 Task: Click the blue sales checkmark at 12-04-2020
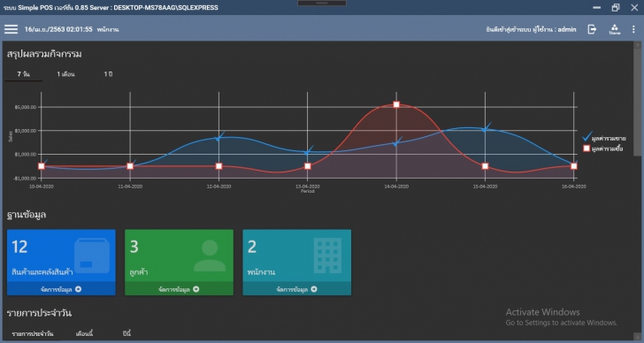pos(218,137)
